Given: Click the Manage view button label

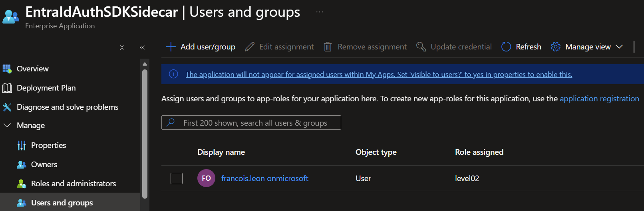Looking at the screenshot, I should pyautogui.click(x=588, y=47).
